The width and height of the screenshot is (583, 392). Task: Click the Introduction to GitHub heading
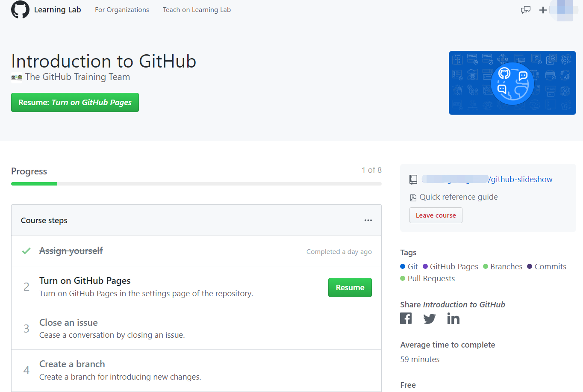click(103, 61)
